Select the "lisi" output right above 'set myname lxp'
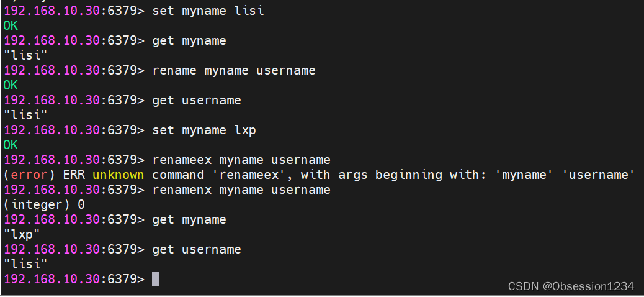Screen dimensions: 644x297 [25, 115]
